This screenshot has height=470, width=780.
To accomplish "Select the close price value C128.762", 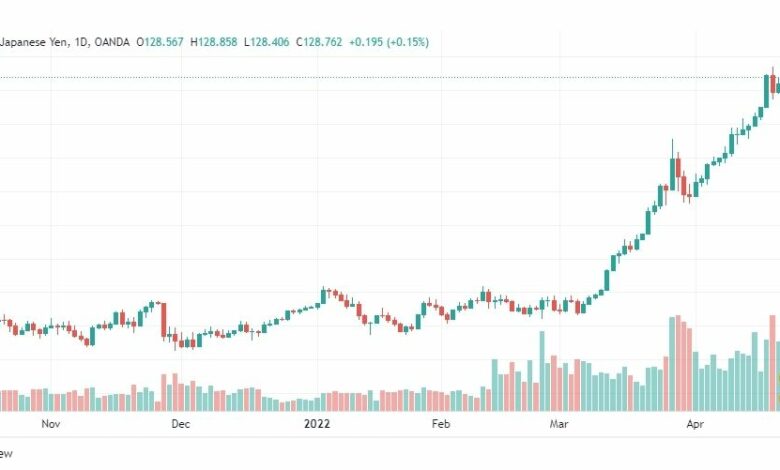I will [319, 42].
